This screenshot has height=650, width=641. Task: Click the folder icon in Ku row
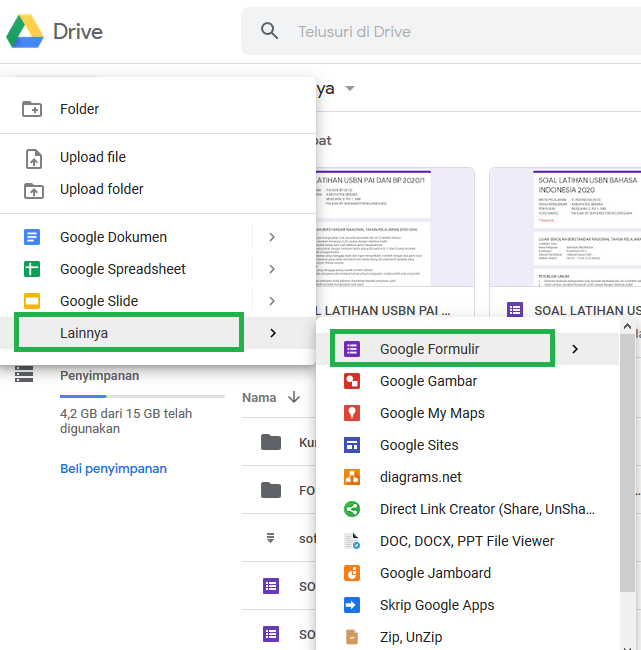[x=271, y=442]
